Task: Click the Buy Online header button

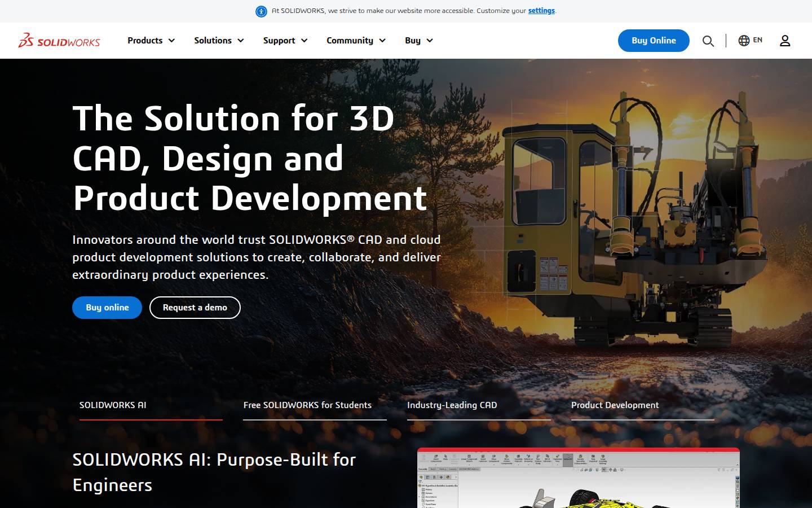Action: coord(654,41)
